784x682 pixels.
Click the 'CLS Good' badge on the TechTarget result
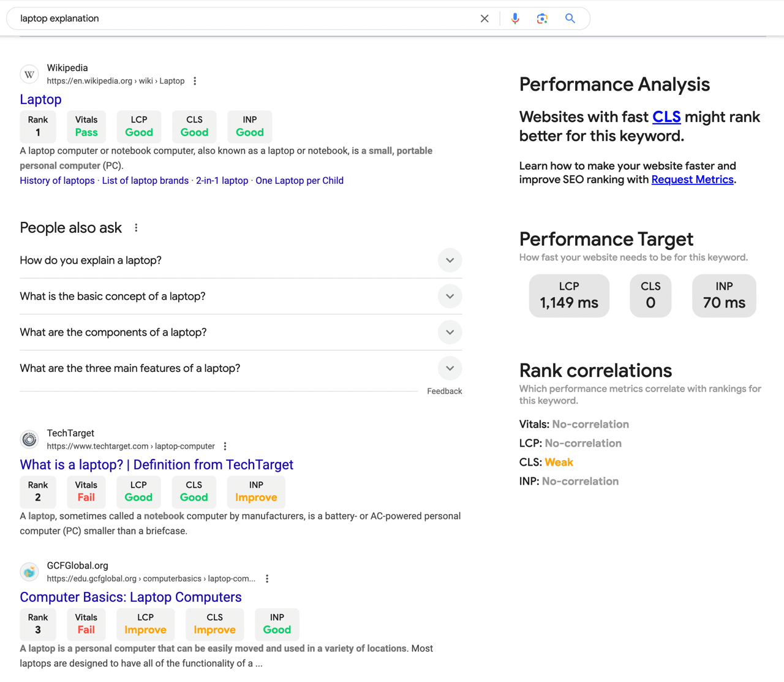pos(194,491)
